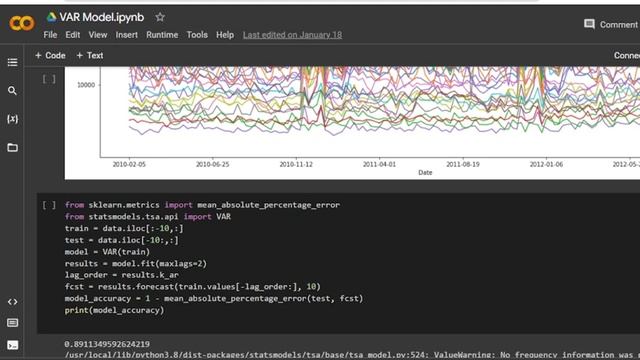Click the 'test = data.iloc[-10:,:]' line
The image size is (640, 360).
(x=122, y=240)
